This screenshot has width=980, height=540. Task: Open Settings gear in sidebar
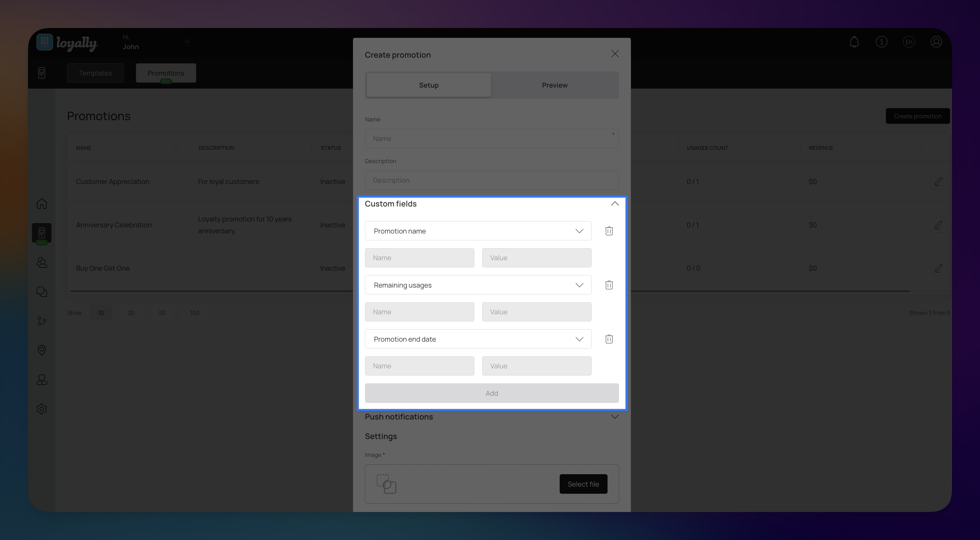tap(42, 409)
